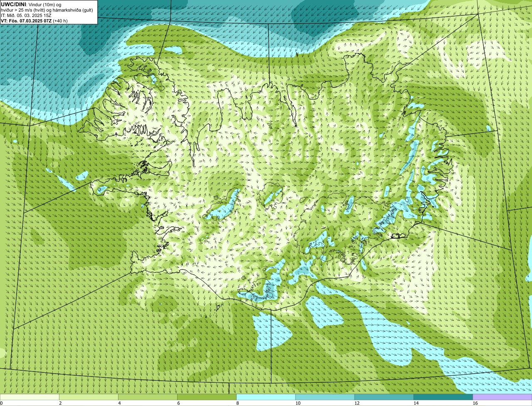Click the purple legend swatch above 16 m/s

tap(502, 397)
